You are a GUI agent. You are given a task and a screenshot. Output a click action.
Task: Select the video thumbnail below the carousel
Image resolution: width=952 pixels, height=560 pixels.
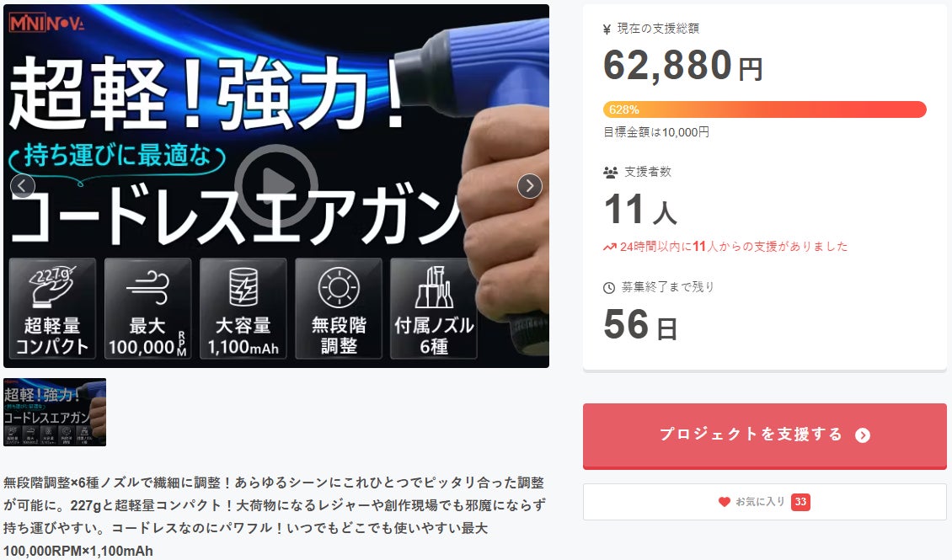click(x=55, y=412)
